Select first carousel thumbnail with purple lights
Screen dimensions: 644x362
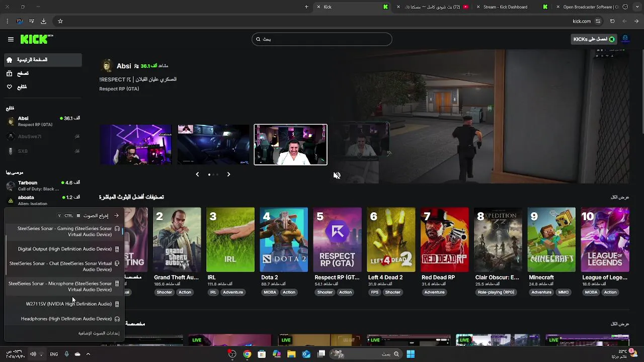pyautogui.click(x=136, y=144)
